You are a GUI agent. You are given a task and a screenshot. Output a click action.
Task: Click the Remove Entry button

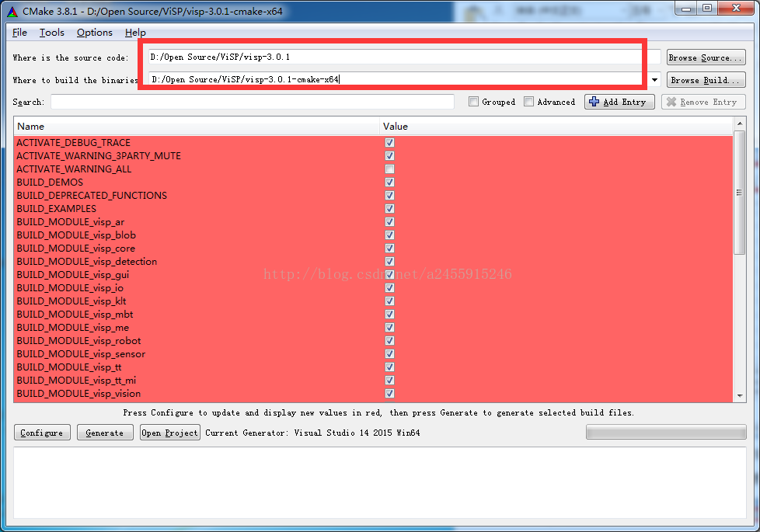tap(703, 102)
